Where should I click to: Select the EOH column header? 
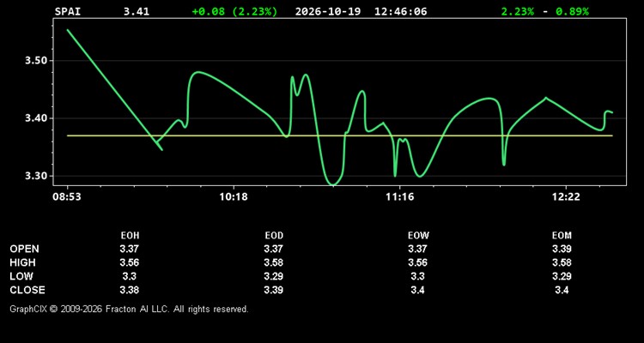pyautogui.click(x=130, y=236)
